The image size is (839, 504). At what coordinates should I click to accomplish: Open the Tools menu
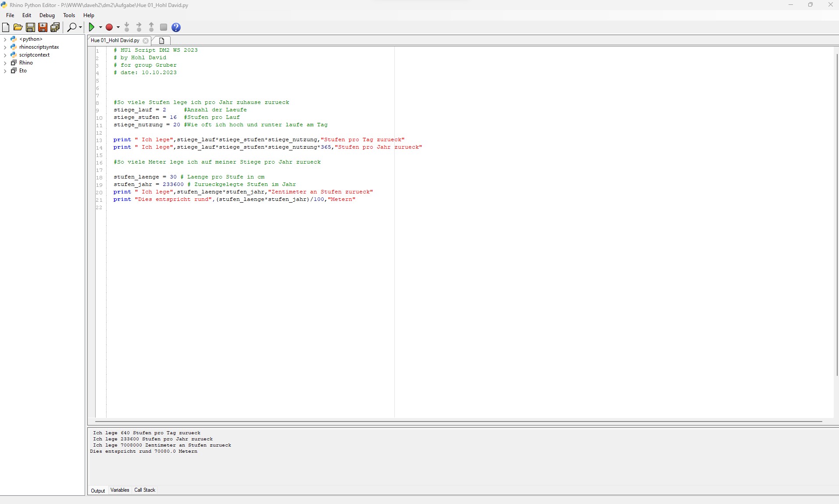coord(69,15)
